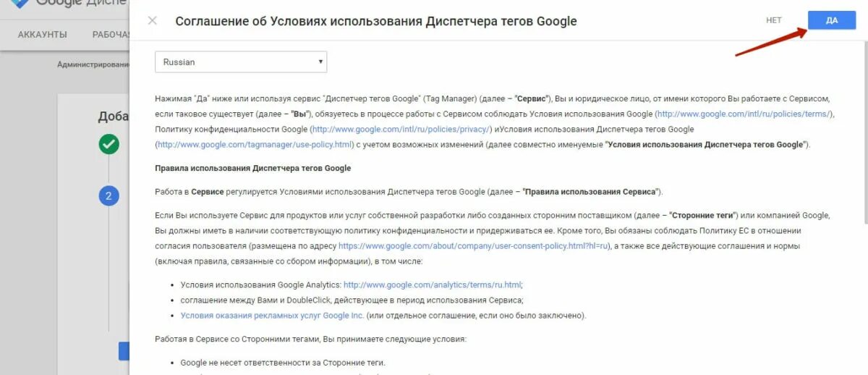Click the dialog title heading text
Image resolution: width=868 pixels, height=375 pixels.
pyautogui.click(x=376, y=21)
